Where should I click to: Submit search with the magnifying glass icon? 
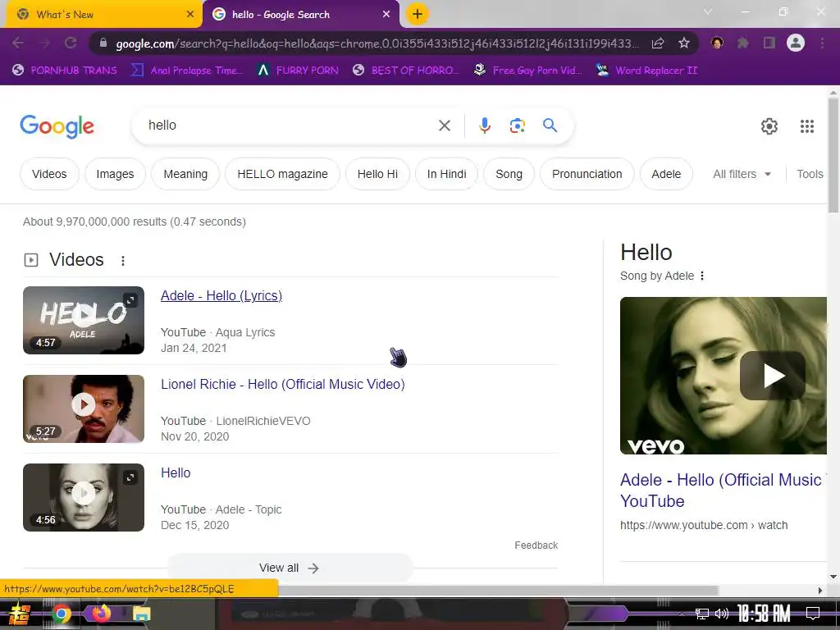point(550,126)
